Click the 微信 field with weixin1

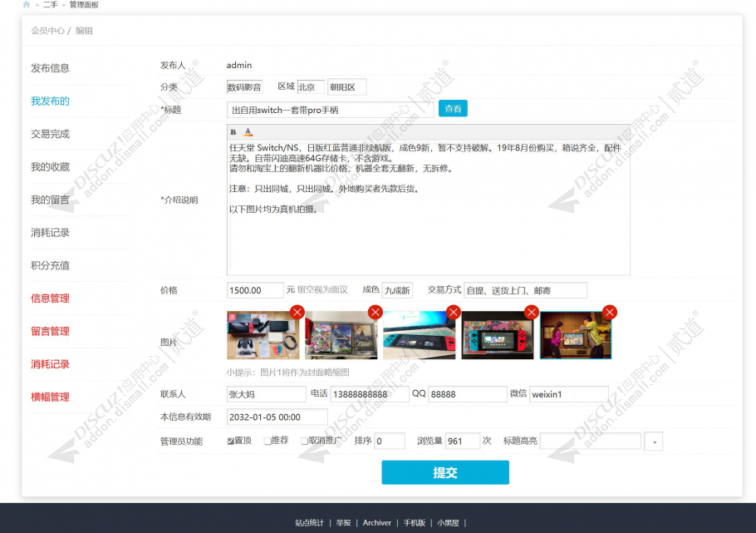(x=569, y=394)
